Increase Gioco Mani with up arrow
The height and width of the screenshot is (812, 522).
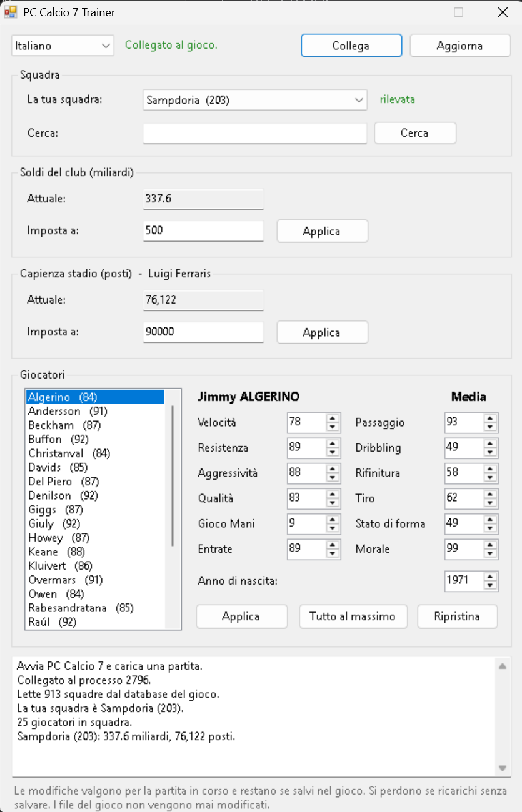click(333, 520)
